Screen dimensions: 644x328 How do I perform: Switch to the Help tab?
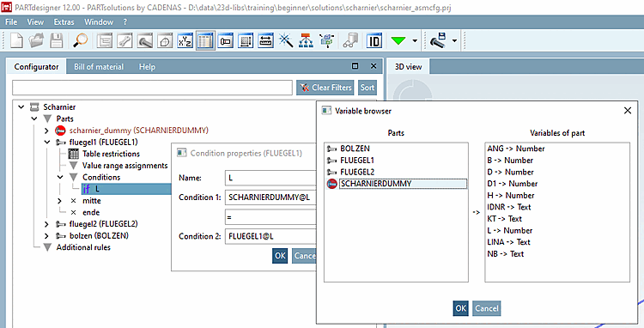pyautogui.click(x=147, y=66)
